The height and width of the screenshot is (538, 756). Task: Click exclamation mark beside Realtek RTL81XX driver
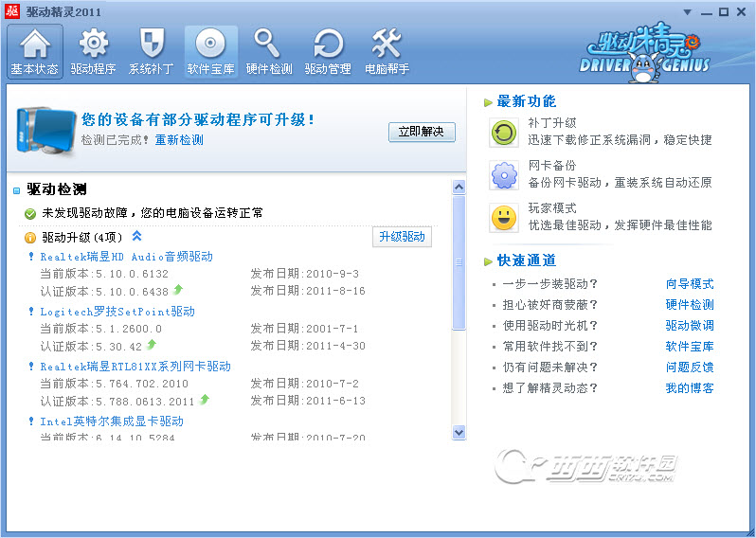click(31, 367)
